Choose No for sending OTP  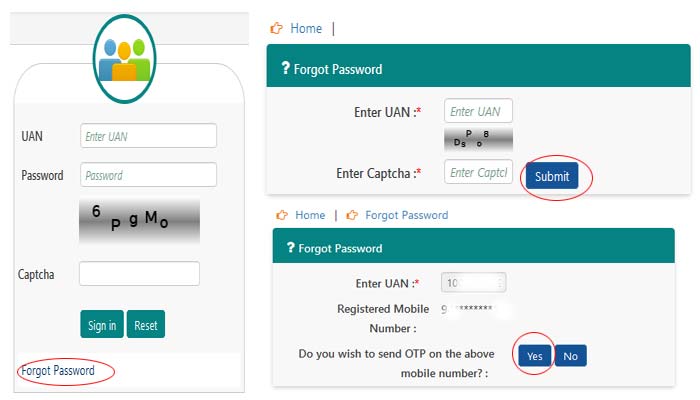pos(570,356)
